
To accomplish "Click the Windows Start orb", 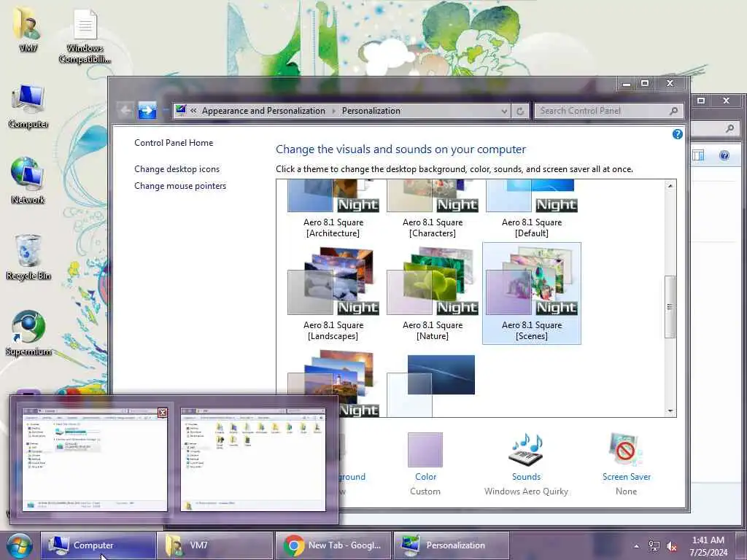I will pos(19,545).
